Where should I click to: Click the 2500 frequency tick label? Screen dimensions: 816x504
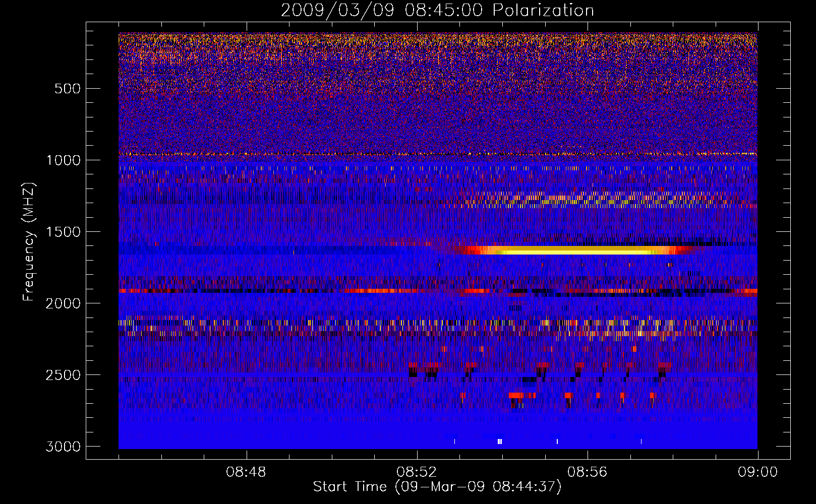pyautogui.click(x=63, y=375)
